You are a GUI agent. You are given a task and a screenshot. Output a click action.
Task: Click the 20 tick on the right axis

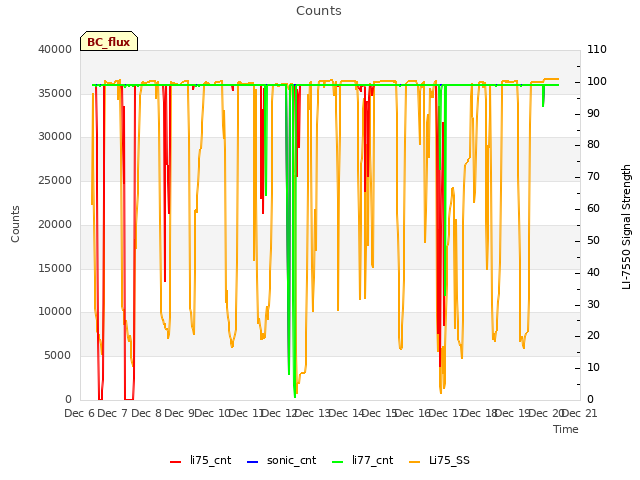point(593,336)
